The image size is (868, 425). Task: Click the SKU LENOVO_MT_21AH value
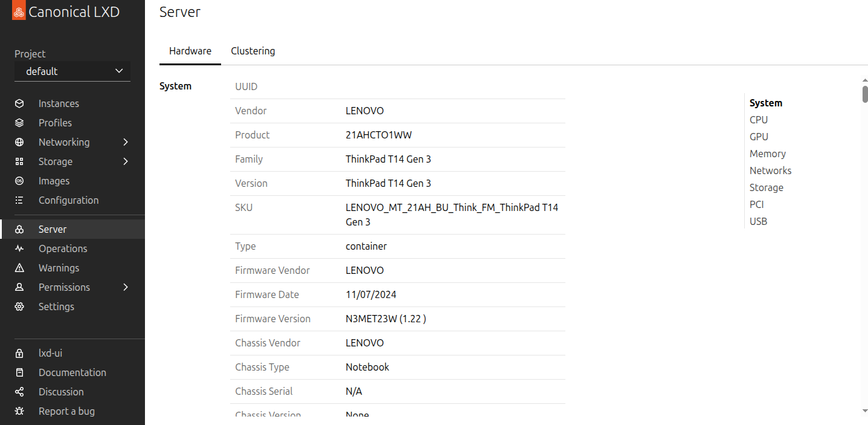(x=452, y=215)
